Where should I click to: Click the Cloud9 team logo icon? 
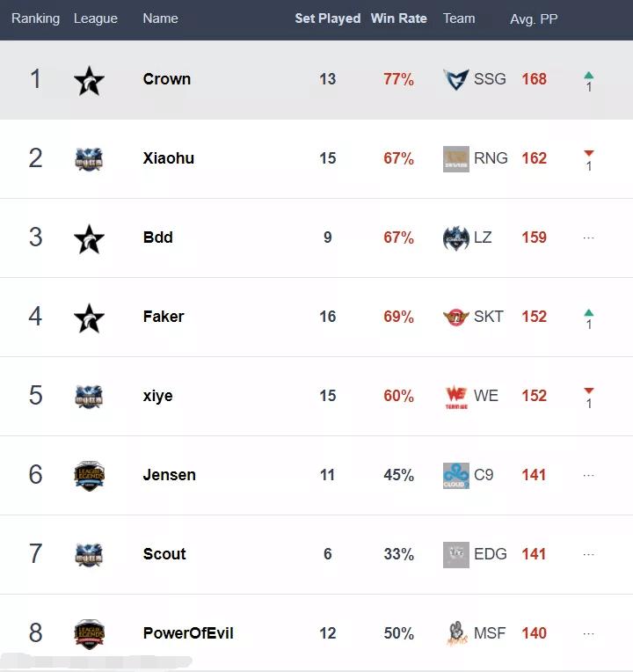456,475
